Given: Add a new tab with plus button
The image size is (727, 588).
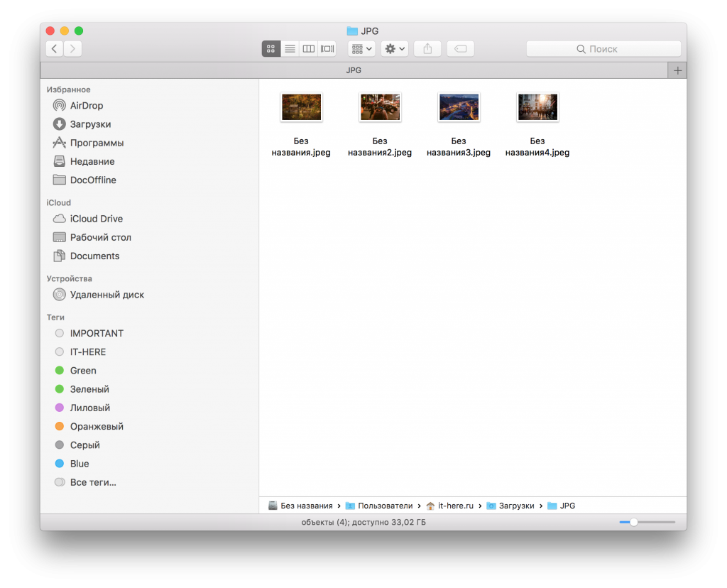Looking at the screenshot, I should pyautogui.click(x=677, y=70).
